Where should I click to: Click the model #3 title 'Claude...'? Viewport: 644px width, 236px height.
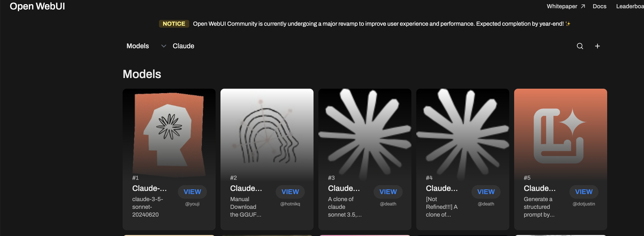[x=344, y=188]
